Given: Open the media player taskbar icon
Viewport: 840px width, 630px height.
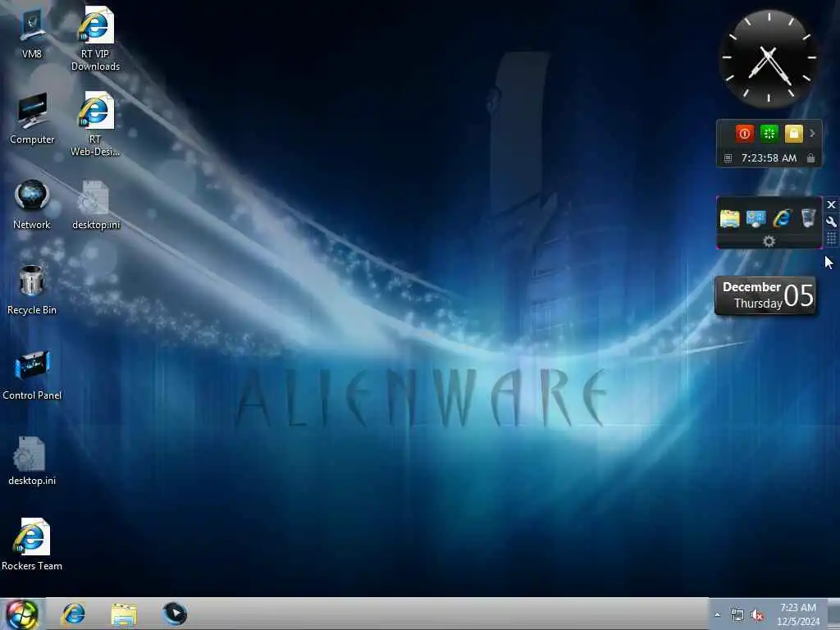Looking at the screenshot, I should coord(175,614).
